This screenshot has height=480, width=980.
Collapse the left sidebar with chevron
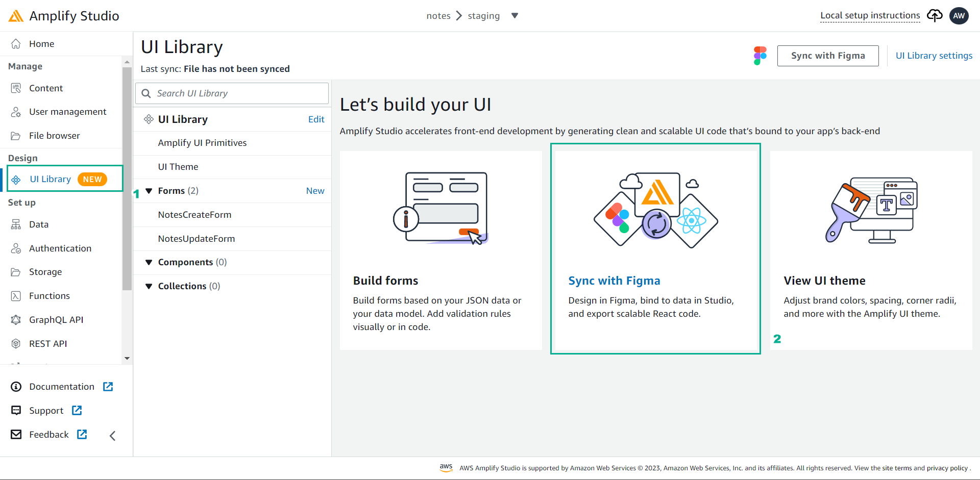click(113, 436)
